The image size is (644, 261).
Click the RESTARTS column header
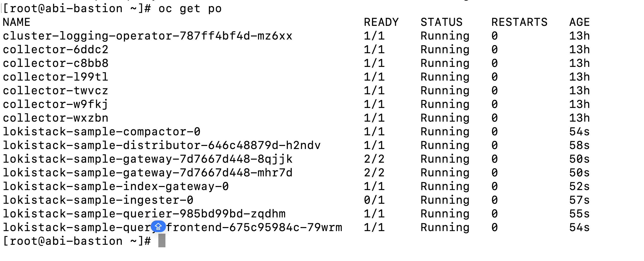point(519,22)
